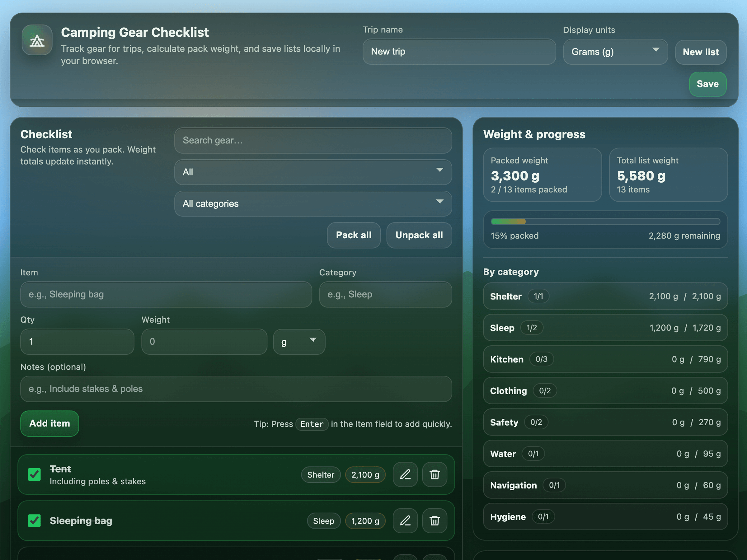Uncheck the Tent checkbox
747x560 pixels.
pos(35,474)
